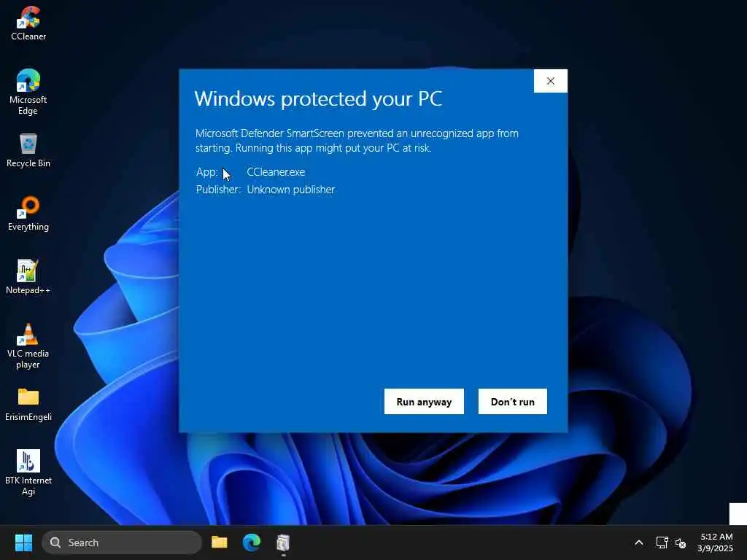Select the ErisimEngeli folder icon
Image resolution: width=747 pixels, height=560 pixels.
click(x=28, y=404)
